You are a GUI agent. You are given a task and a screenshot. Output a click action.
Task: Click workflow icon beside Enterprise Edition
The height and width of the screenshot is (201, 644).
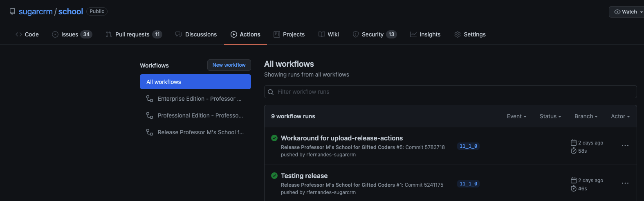pos(150,99)
